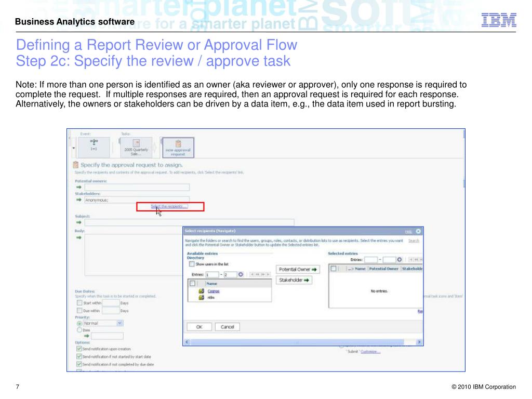The width and height of the screenshot is (532, 399).
Task: Open the 2005 Quarterly Sale report task
Action: (136, 147)
